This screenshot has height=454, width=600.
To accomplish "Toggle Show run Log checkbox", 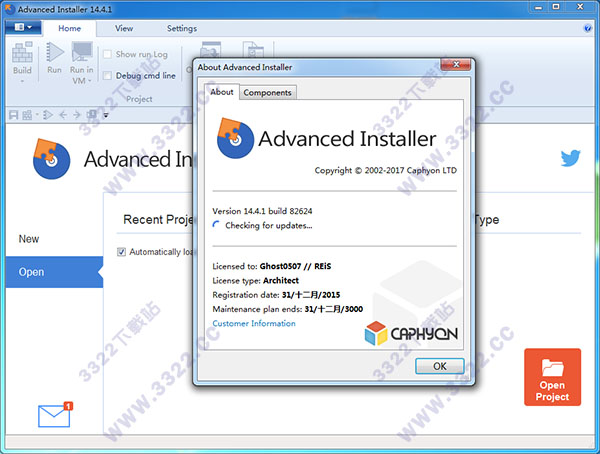I will point(108,54).
